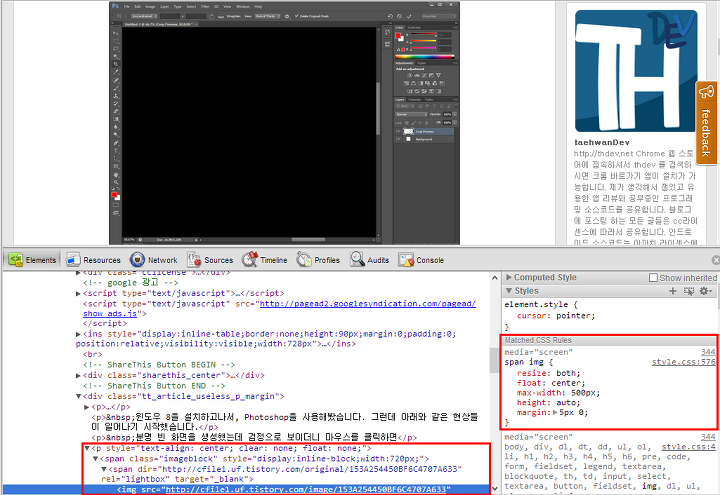Select the <br> node row
Viewport: 720px width, 495px height.
[x=93, y=354]
